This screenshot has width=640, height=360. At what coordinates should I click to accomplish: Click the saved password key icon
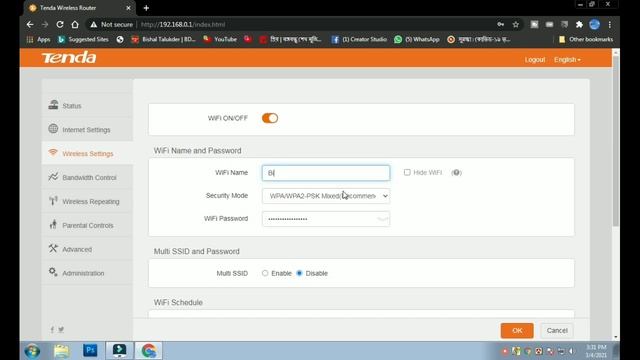500,24
